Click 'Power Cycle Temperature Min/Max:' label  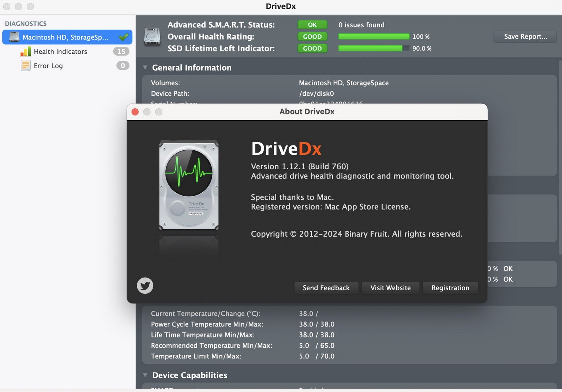point(207,324)
